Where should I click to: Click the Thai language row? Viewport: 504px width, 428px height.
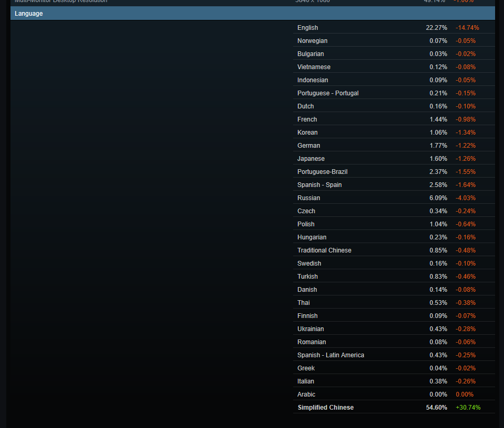(x=394, y=303)
